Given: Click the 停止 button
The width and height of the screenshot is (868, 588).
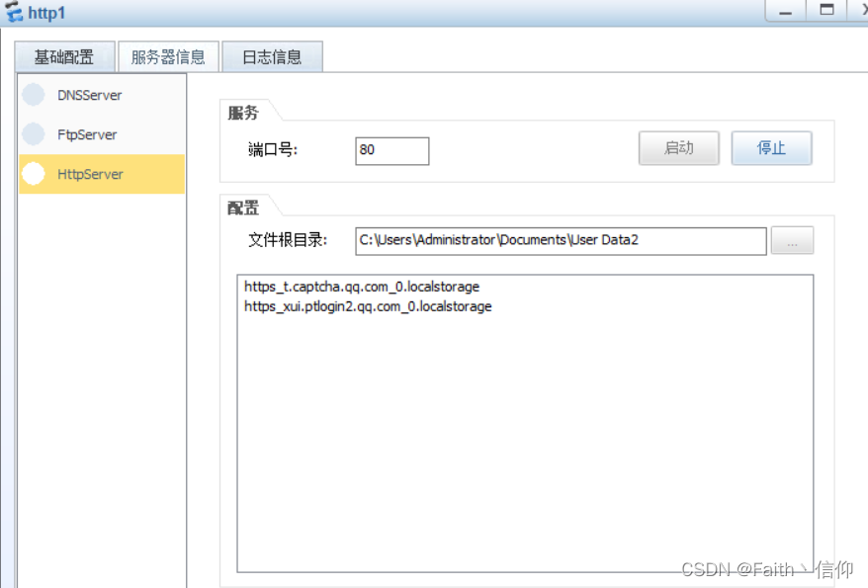Looking at the screenshot, I should [x=771, y=148].
